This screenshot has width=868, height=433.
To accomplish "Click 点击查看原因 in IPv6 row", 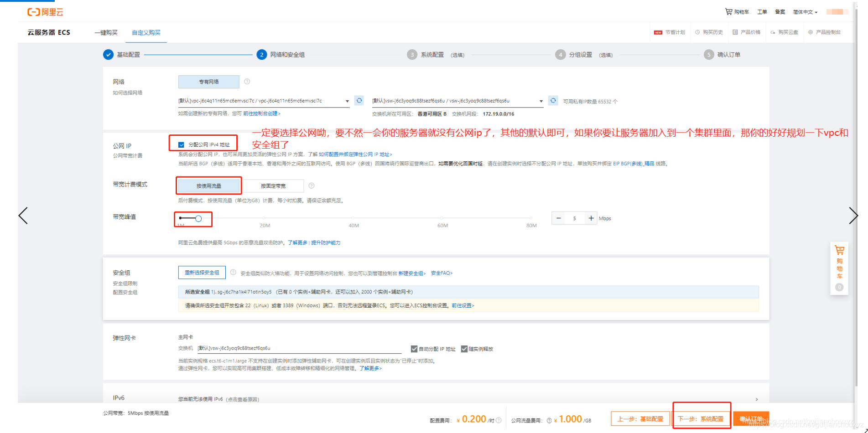I will (242, 399).
